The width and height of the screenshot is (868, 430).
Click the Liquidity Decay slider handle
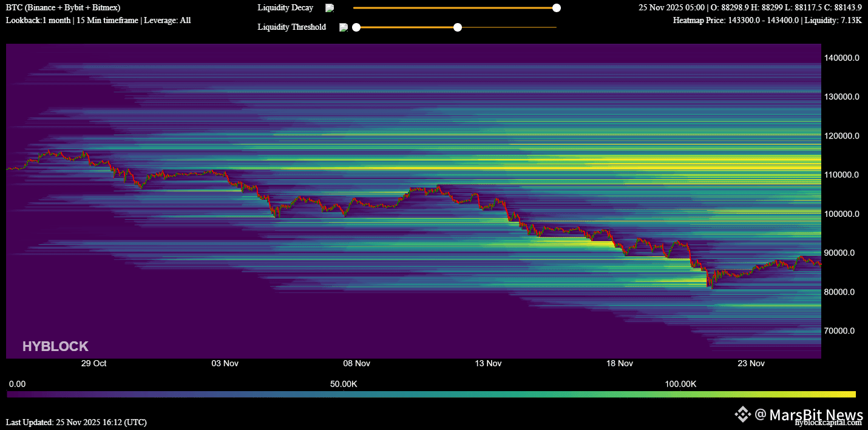point(556,8)
